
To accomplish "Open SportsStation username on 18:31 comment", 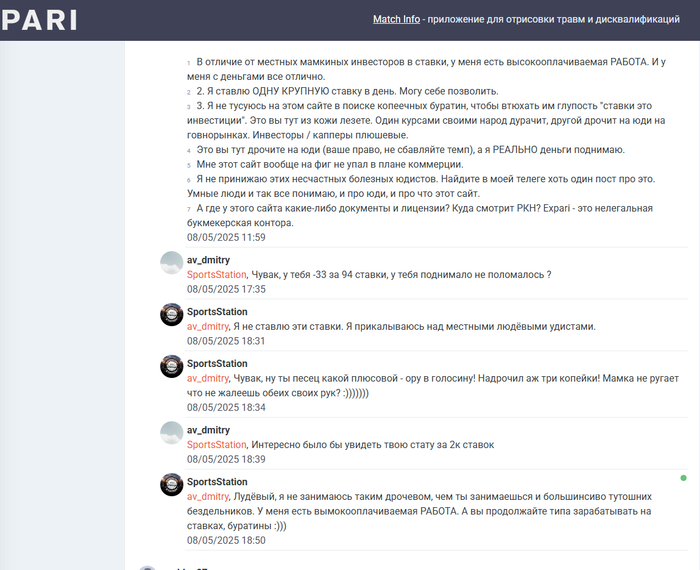I will click(x=217, y=312).
